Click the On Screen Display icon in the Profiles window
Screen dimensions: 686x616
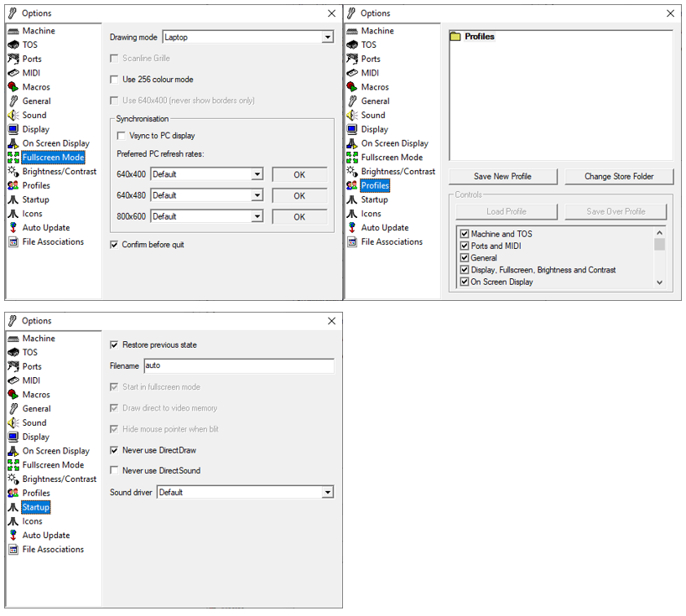coord(352,143)
